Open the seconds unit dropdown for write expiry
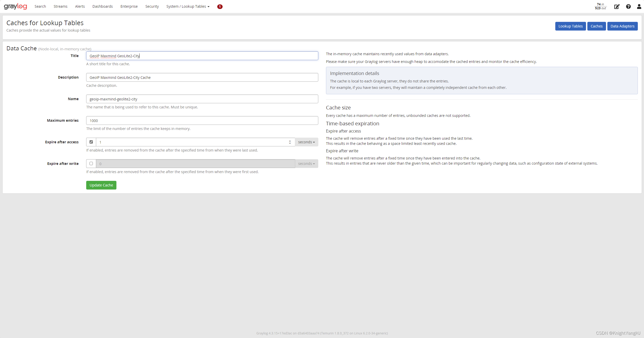 [x=306, y=163]
